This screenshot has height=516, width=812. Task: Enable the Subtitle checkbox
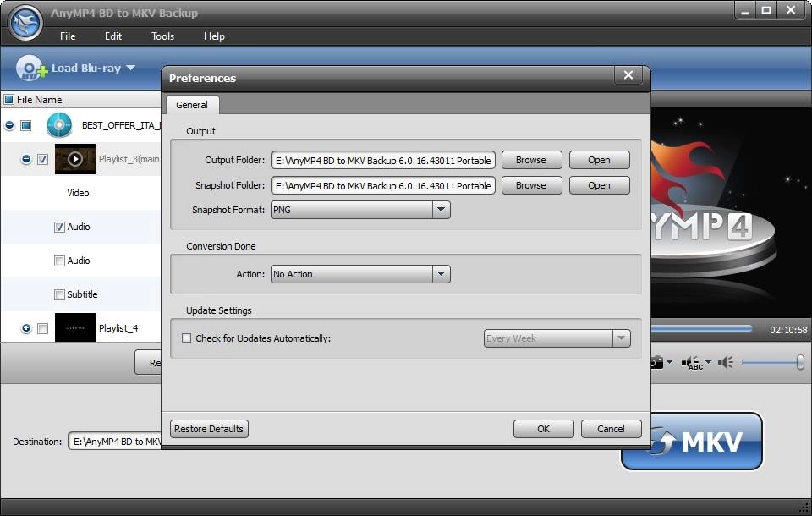pyautogui.click(x=59, y=294)
